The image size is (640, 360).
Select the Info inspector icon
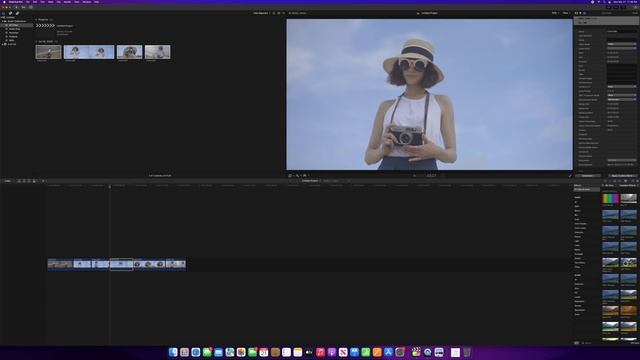584,13
